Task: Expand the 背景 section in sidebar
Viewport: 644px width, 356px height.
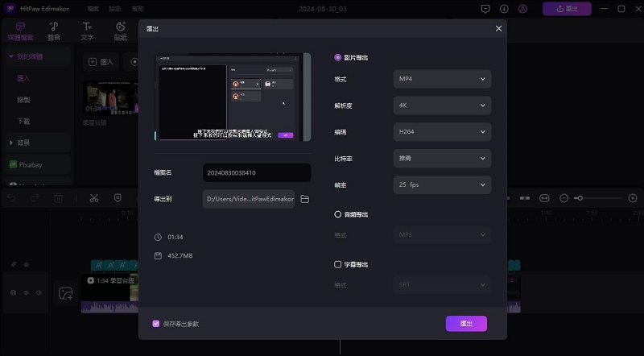Action: [x=11, y=143]
